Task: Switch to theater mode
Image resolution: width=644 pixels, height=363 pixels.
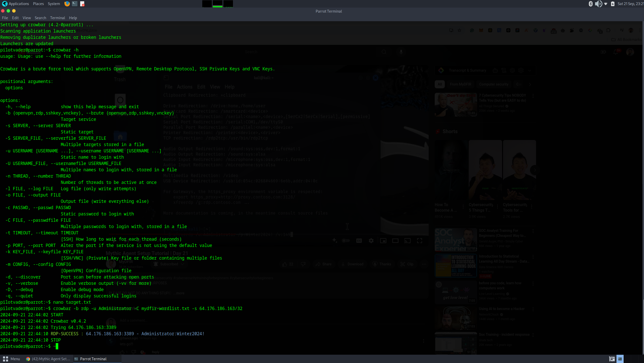Action: pyautogui.click(x=395, y=240)
